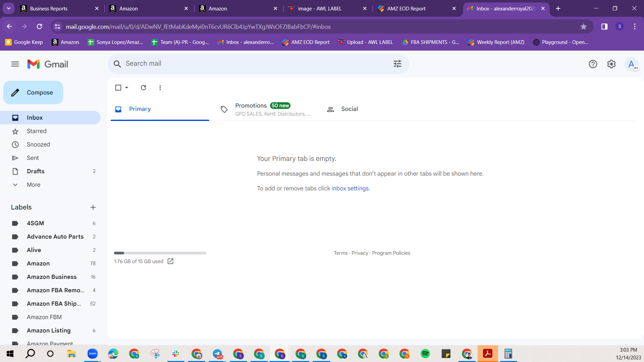The height and width of the screenshot is (362, 644).
Task: Open Calculator from the taskbar
Action: tap(508, 354)
